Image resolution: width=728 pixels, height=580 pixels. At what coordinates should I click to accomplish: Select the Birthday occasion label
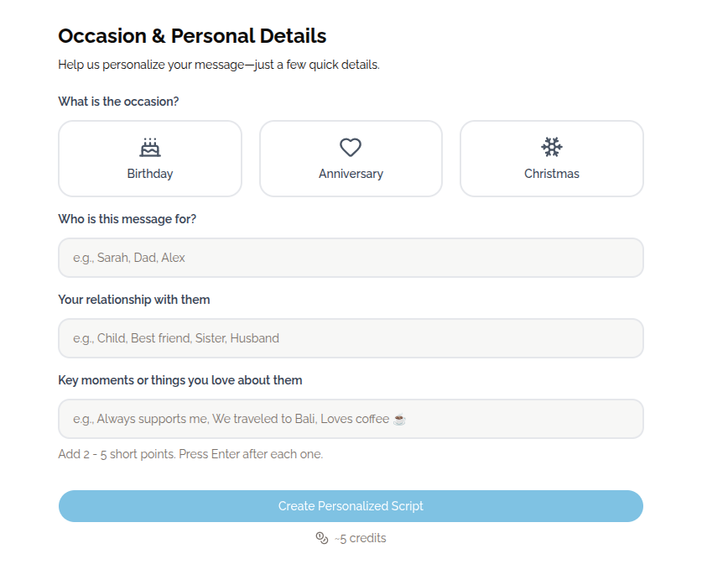click(150, 174)
